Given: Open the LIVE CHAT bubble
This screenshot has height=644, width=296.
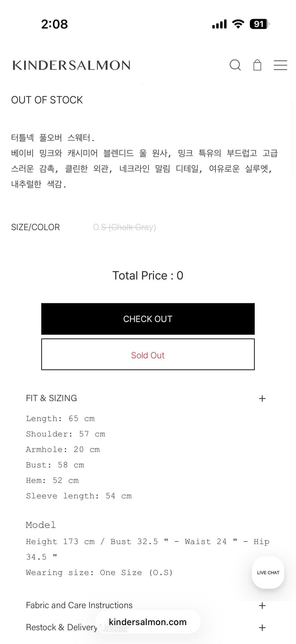Looking at the screenshot, I should click(x=268, y=572).
